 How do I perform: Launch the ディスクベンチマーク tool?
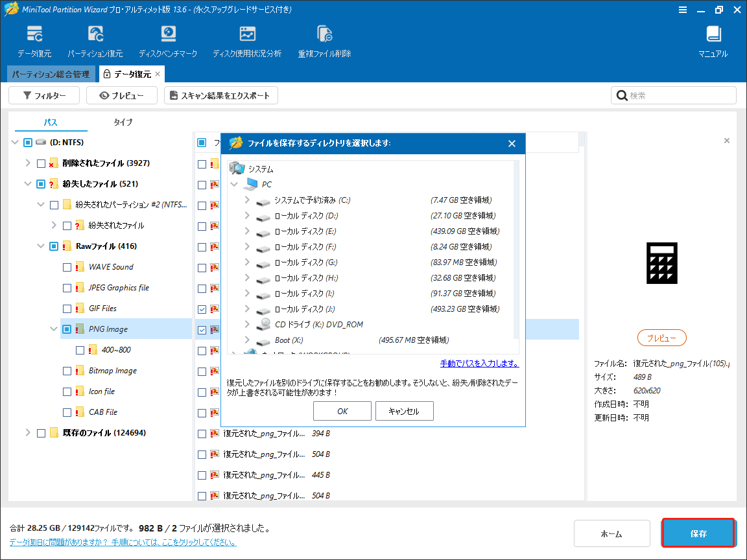[x=168, y=42]
